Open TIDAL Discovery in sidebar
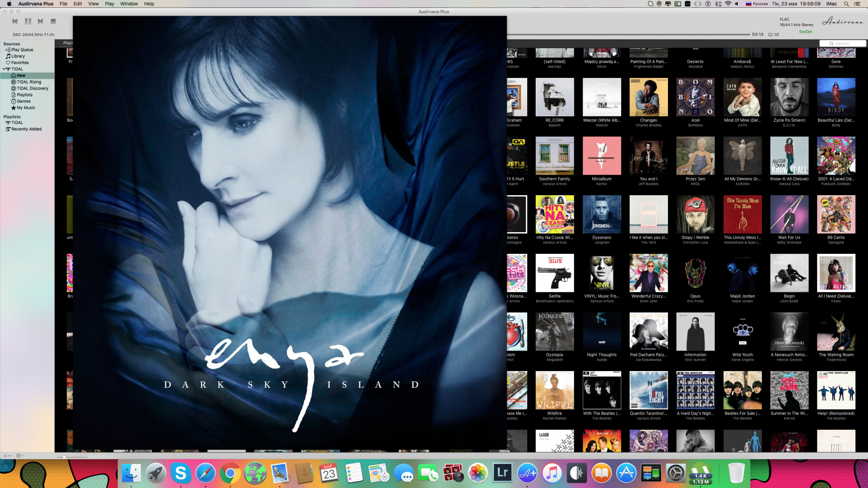Screen dimensions: 868x488 [x=32, y=88]
